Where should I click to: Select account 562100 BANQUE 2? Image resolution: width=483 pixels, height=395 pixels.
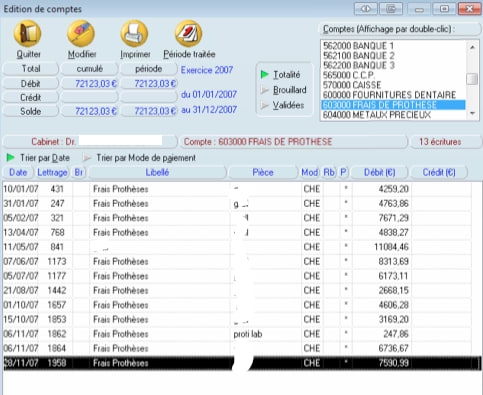[x=394, y=55]
